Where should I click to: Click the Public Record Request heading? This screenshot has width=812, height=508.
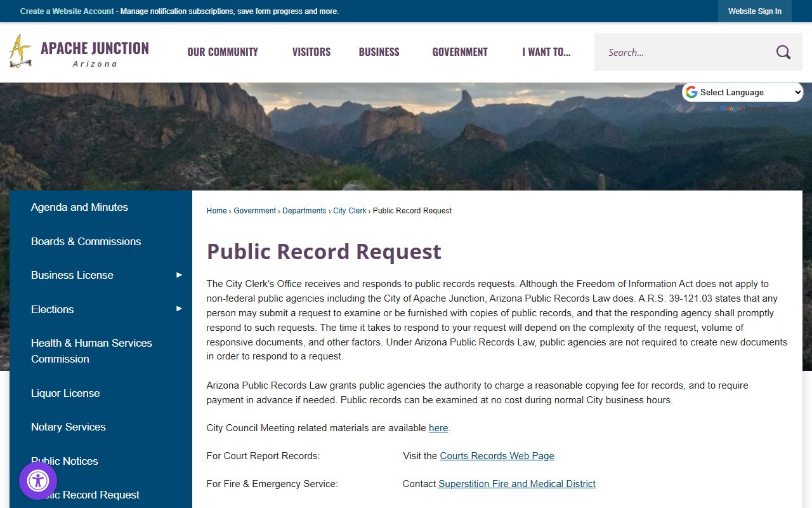click(x=324, y=251)
